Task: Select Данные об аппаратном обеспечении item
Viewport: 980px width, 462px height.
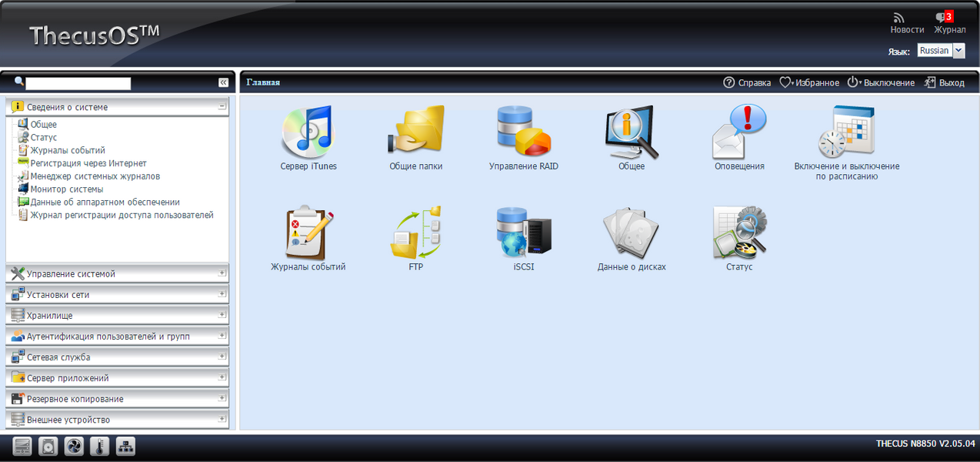Action: click(105, 203)
